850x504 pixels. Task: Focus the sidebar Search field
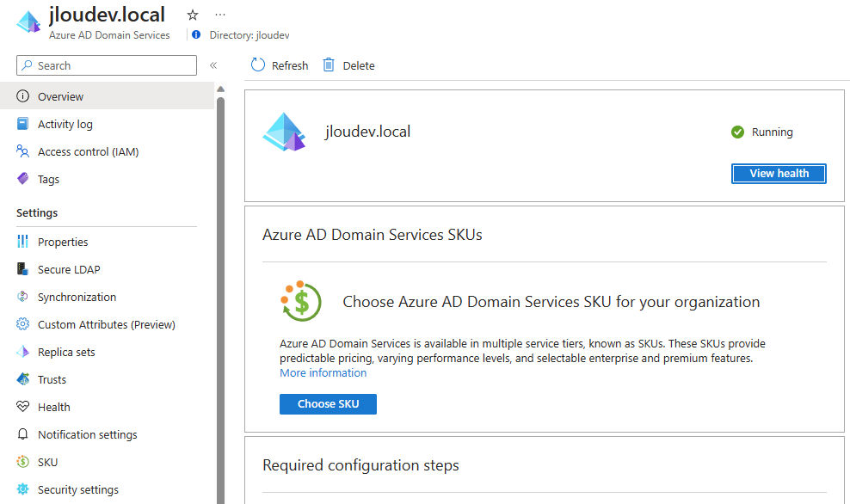[x=107, y=65]
